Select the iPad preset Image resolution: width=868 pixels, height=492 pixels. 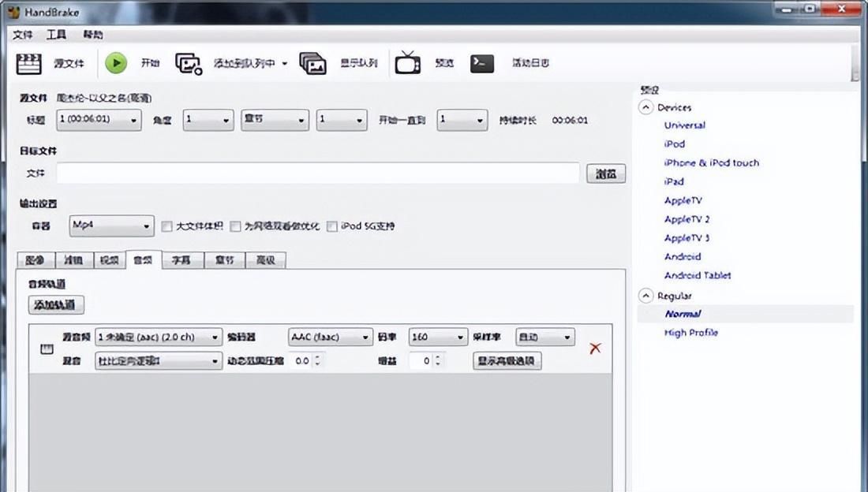pyautogui.click(x=674, y=181)
